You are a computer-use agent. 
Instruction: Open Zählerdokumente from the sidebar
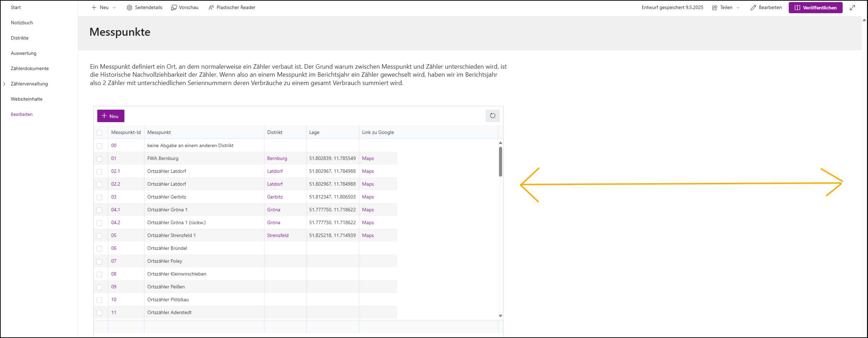coord(30,69)
